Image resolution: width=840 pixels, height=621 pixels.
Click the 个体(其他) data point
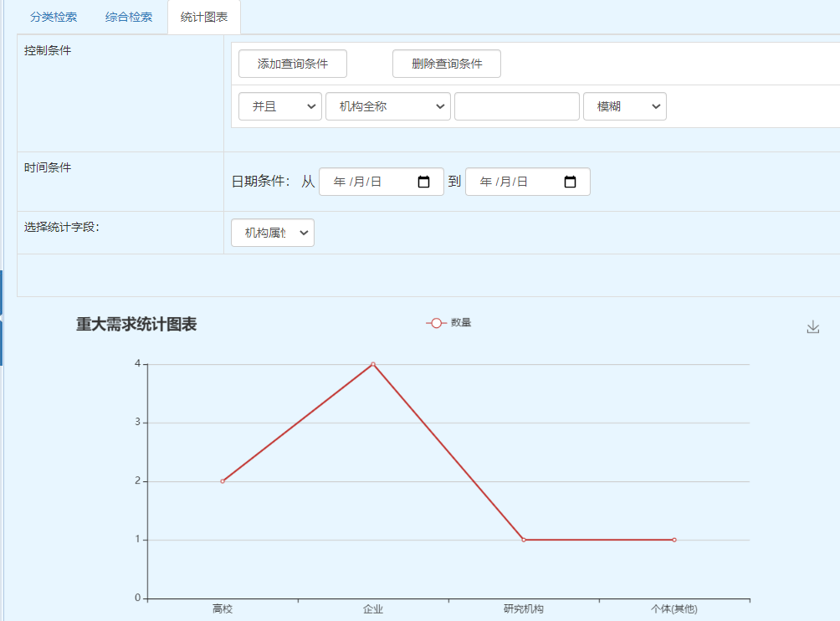coord(674,540)
